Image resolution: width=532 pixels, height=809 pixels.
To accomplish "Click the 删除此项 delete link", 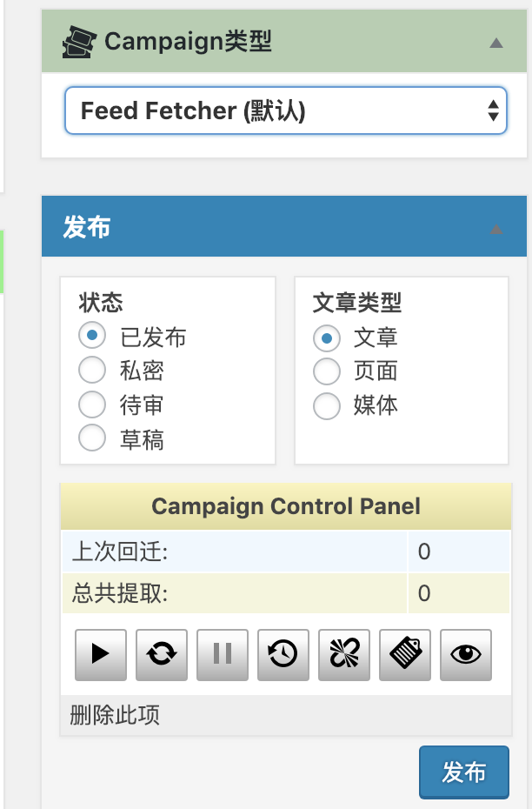I will coord(115,715).
